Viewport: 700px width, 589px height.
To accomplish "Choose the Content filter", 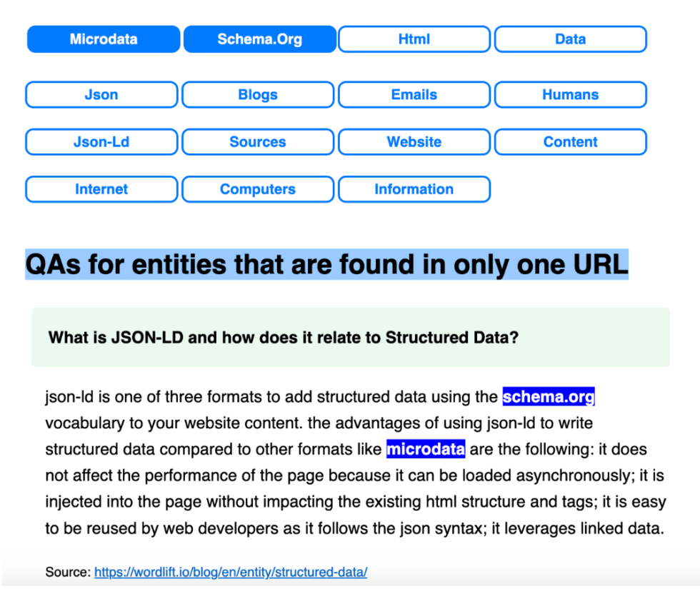I will coord(570,141).
